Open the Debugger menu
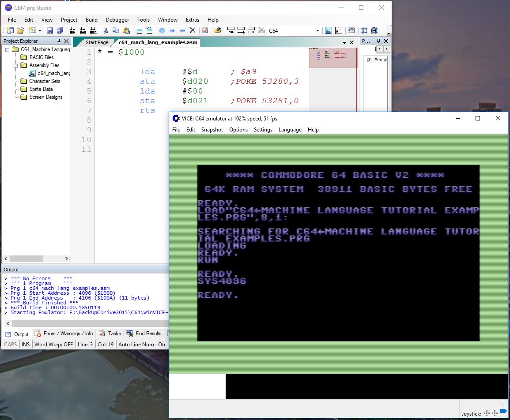The image size is (510, 420). [117, 20]
